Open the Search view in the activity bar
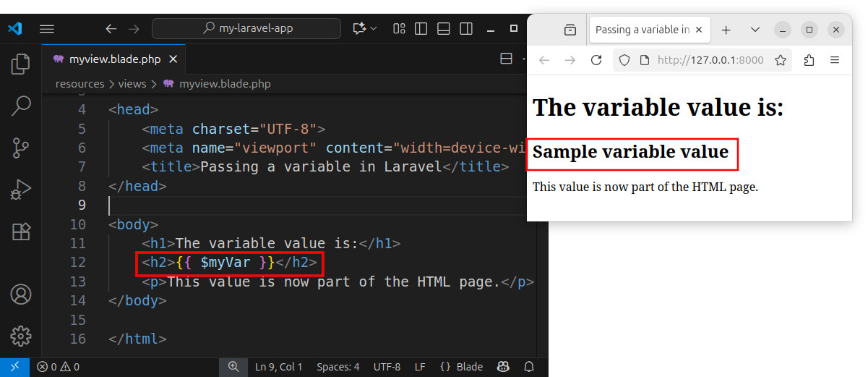The image size is (868, 377). (x=21, y=106)
